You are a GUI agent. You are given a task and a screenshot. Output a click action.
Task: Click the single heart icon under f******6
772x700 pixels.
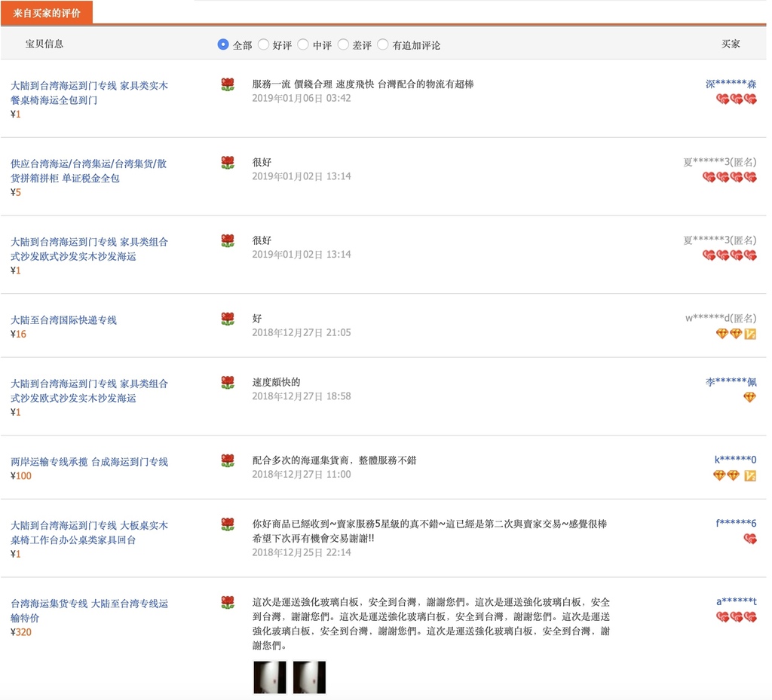click(749, 539)
